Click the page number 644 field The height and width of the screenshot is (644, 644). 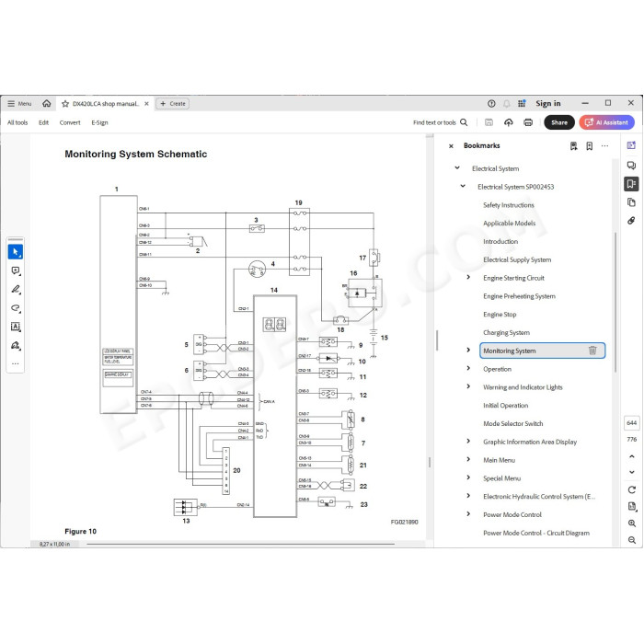click(632, 422)
